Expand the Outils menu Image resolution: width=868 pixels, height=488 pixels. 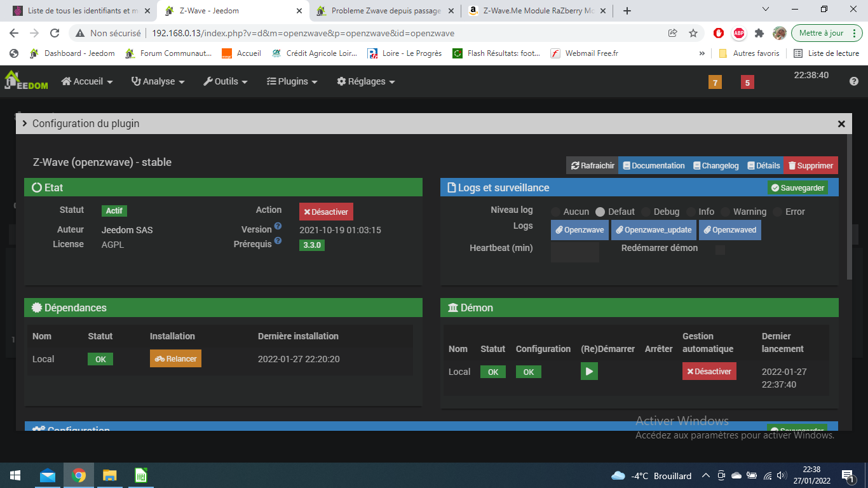pos(226,81)
